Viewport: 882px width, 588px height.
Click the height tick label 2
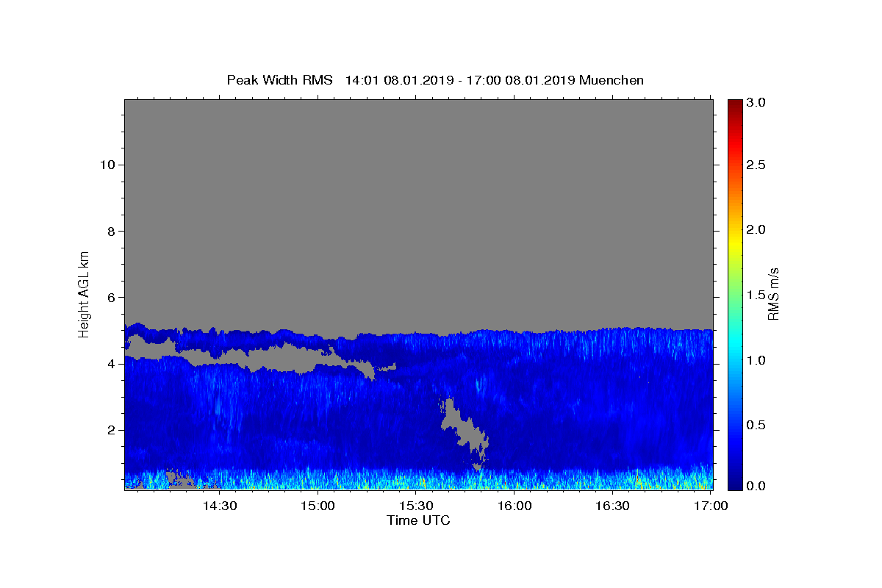110,430
